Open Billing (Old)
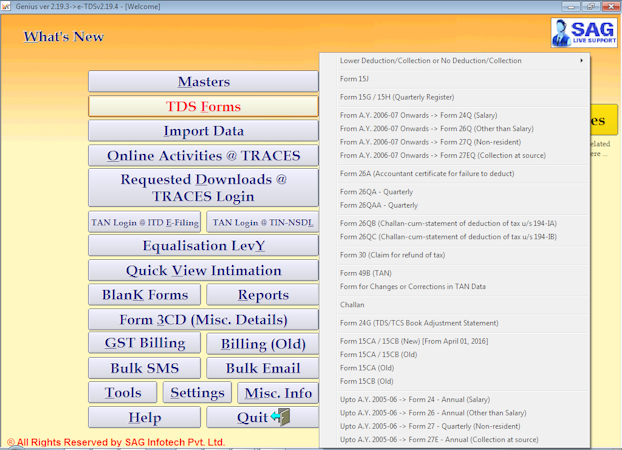 tap(263, 344)
